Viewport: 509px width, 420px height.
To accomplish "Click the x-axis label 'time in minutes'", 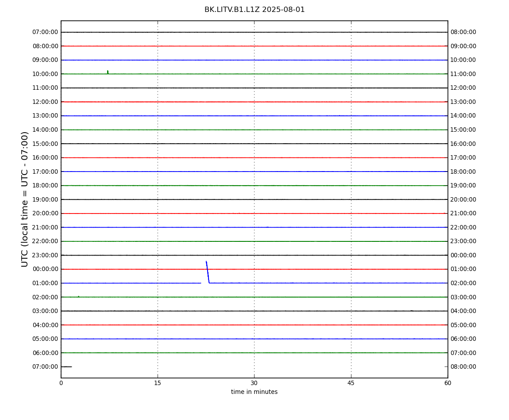I will pos(254,392).
